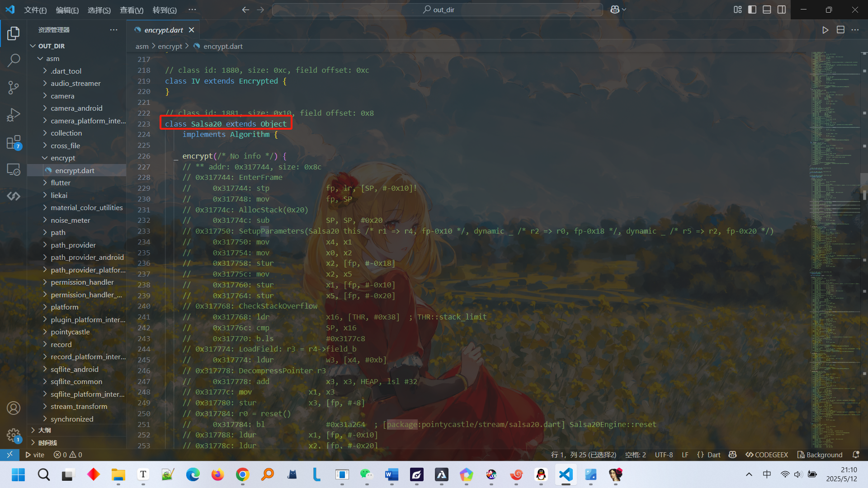868x488 pixels.
Task: Expand the sqflite_common folder
Action: click(x=77, y=382)
